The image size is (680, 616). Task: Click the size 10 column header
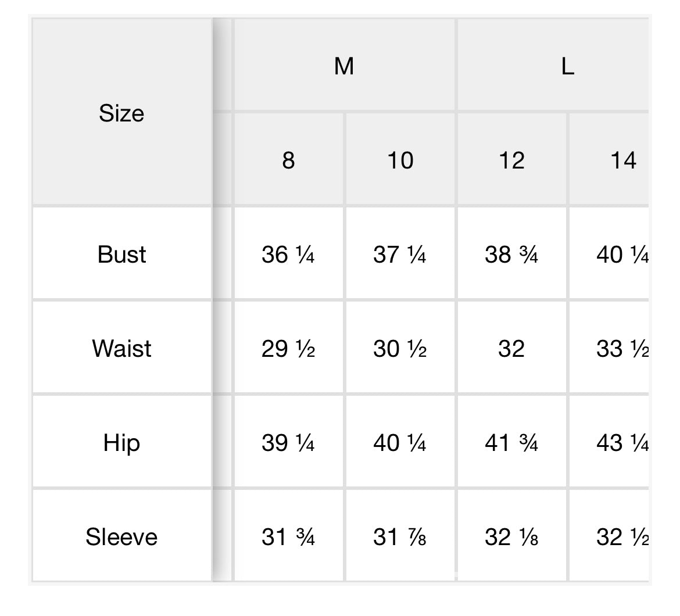[x=400, y=160]
